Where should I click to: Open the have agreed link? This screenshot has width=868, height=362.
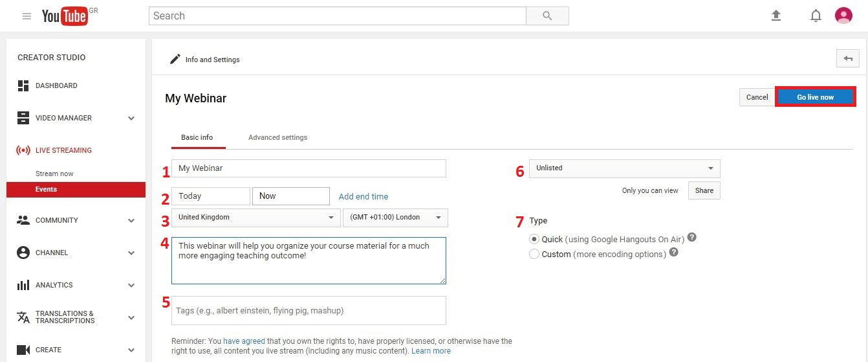click(x=244, y=341)
